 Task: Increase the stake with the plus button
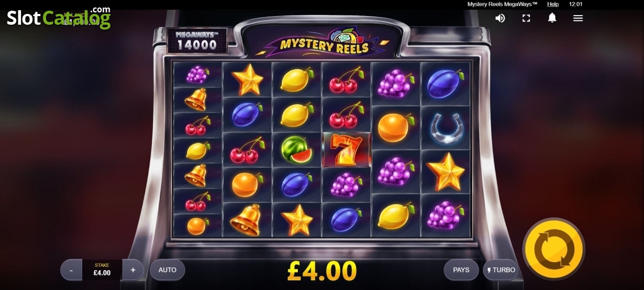133,270
